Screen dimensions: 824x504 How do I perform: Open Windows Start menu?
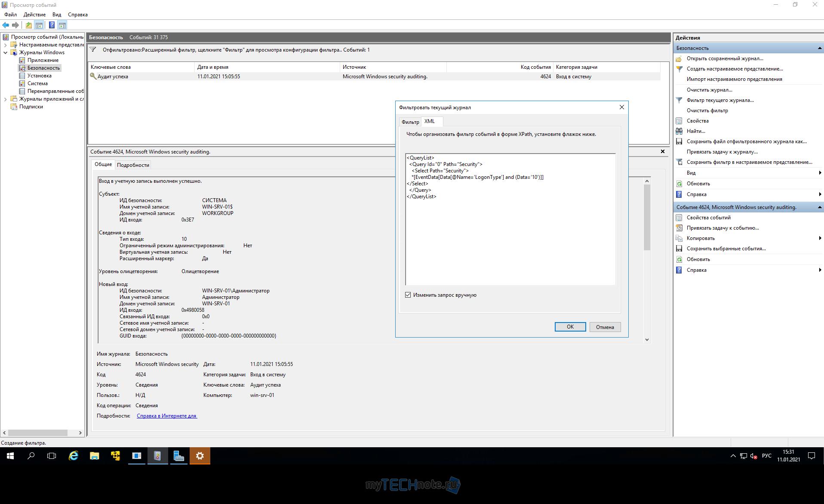click(10, 456)
